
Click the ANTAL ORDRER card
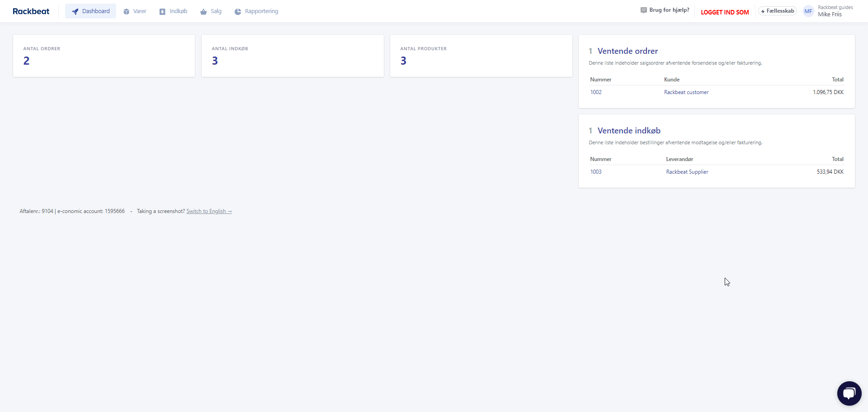[104, 56]
